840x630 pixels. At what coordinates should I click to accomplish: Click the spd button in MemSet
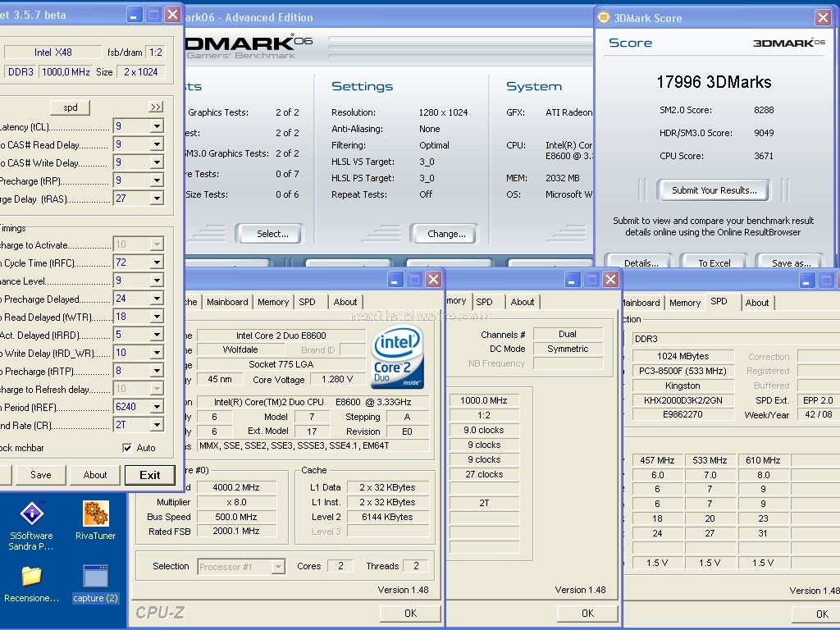(x=71, y=107)
